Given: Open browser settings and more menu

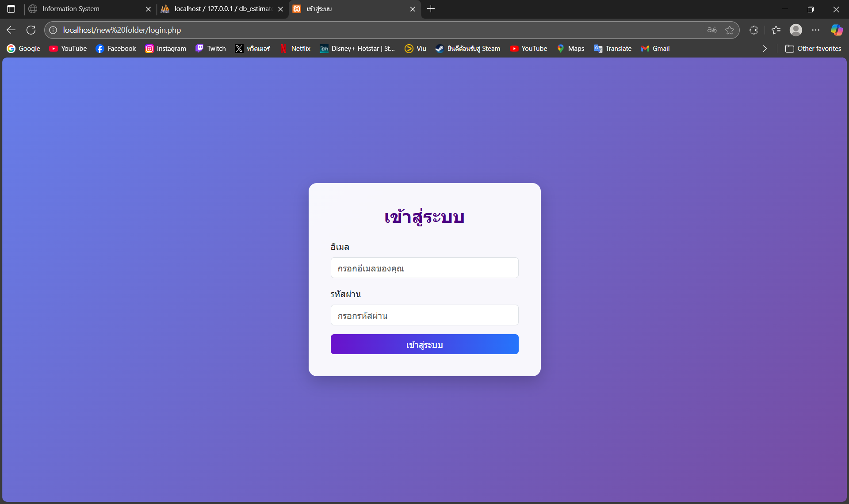Looking at the screenshot, I should [815, 30].
